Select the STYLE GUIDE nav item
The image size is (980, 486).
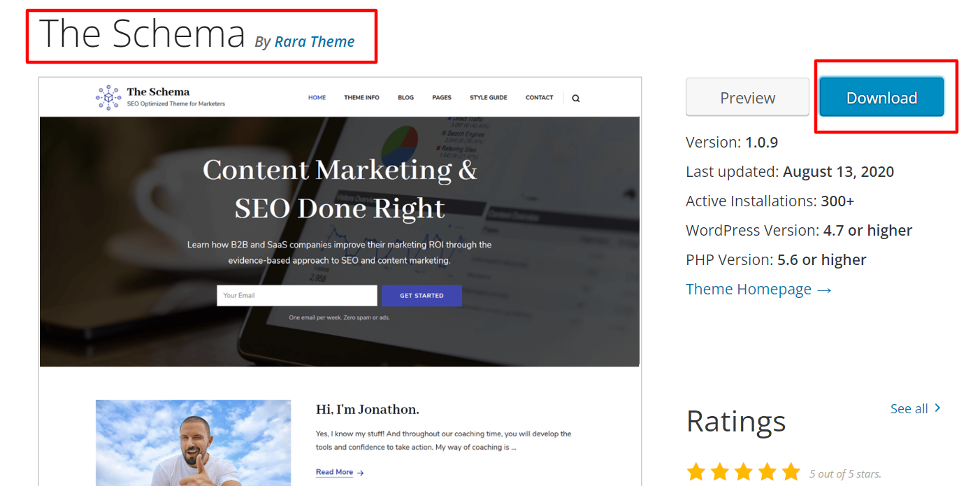pos(488,97)
